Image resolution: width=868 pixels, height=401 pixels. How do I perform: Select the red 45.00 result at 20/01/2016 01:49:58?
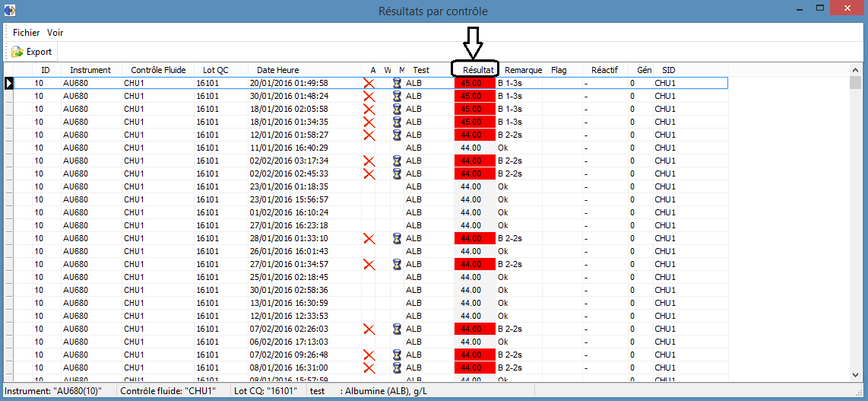click(475, 83)
